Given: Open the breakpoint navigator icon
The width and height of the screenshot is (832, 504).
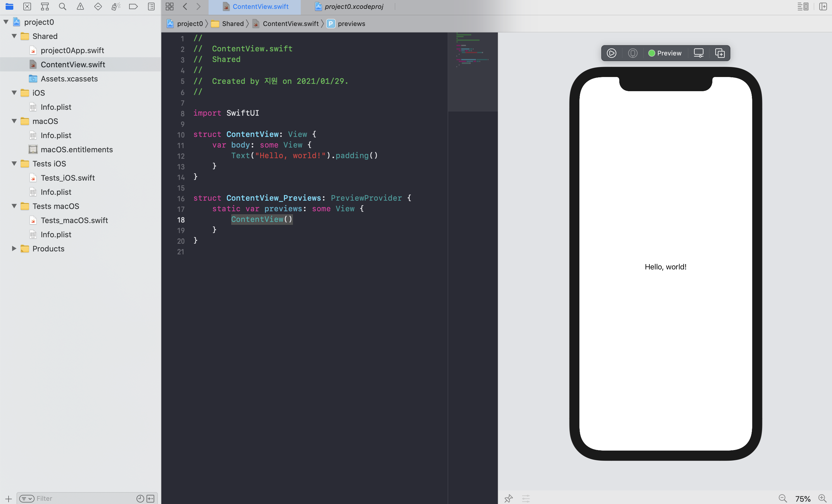Looking at the screenshot, I should [x=133, y=6].
